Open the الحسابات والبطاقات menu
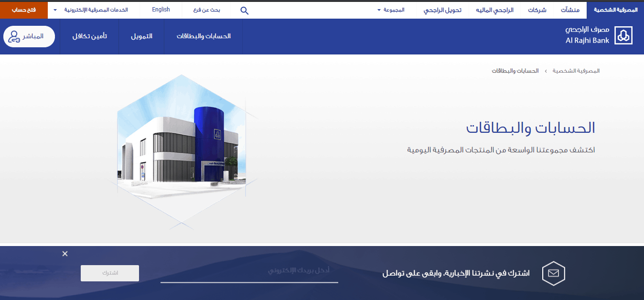The height and width of the screenshot is (300, 644). (x=204, y=36)
